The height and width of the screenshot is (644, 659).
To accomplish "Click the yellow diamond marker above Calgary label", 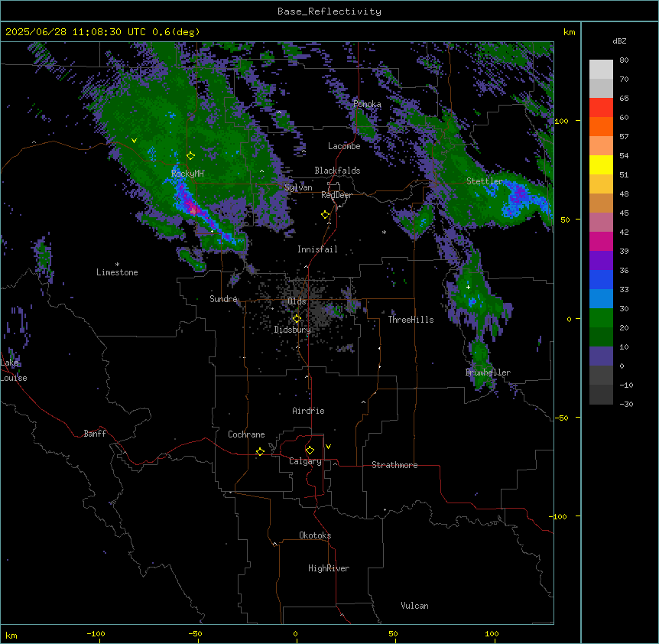I will click(x=310, y=450).
